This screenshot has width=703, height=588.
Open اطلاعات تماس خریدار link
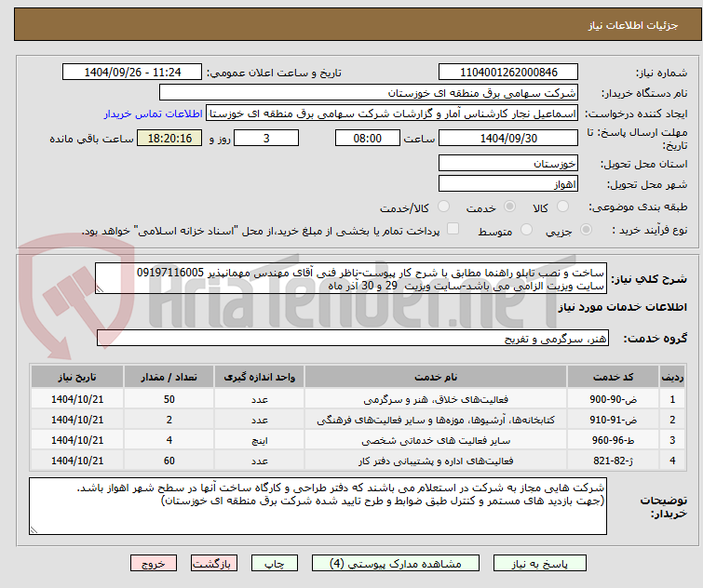pyautogui.click(x=154, y=114)
